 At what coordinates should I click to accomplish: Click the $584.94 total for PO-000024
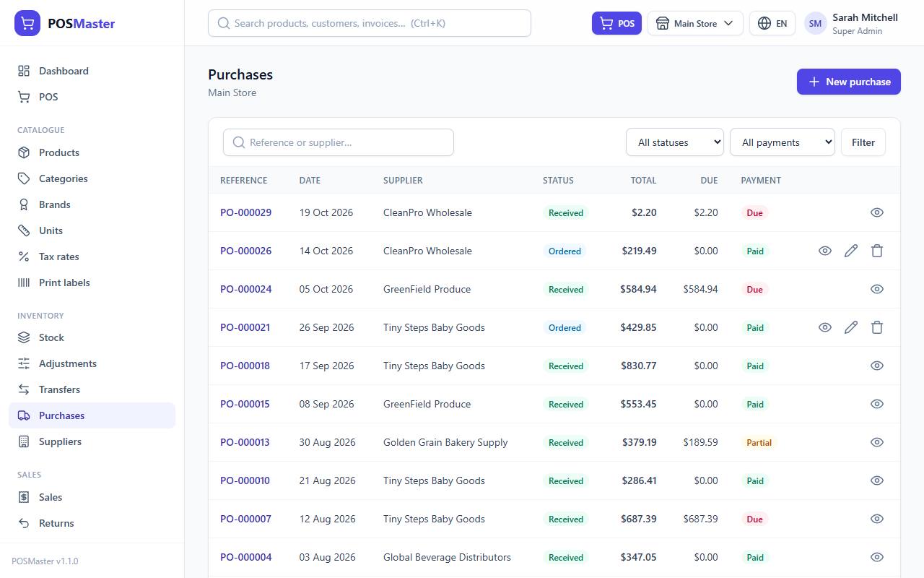tap(638, 289)
